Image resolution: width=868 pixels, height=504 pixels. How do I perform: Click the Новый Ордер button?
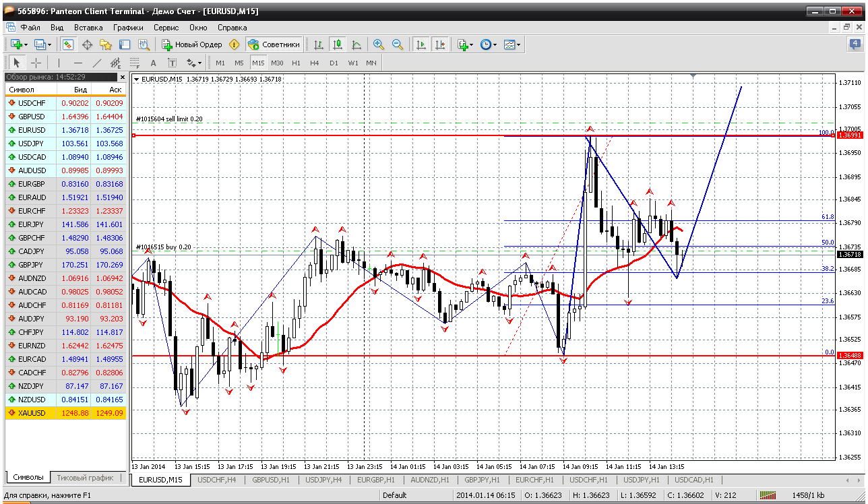point(192,44)
